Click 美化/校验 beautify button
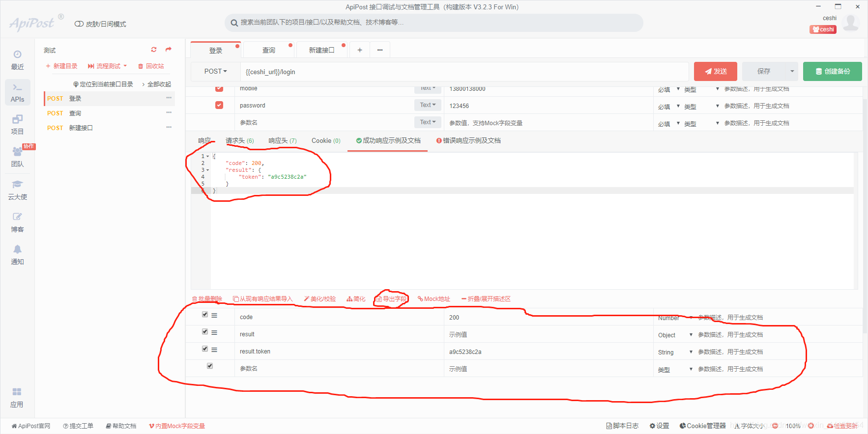This screenshot has height=434, width=868. (x=320, y=298)
